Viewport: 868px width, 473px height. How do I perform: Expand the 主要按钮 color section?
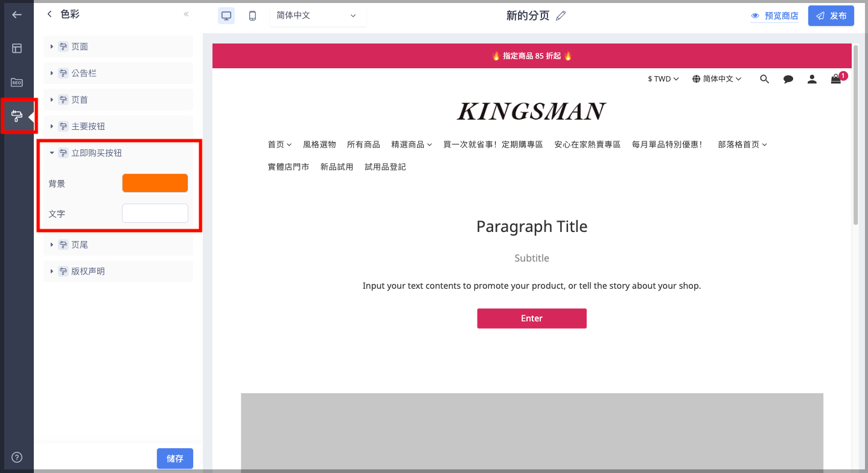pyautogui.click(x=118, y=126)
